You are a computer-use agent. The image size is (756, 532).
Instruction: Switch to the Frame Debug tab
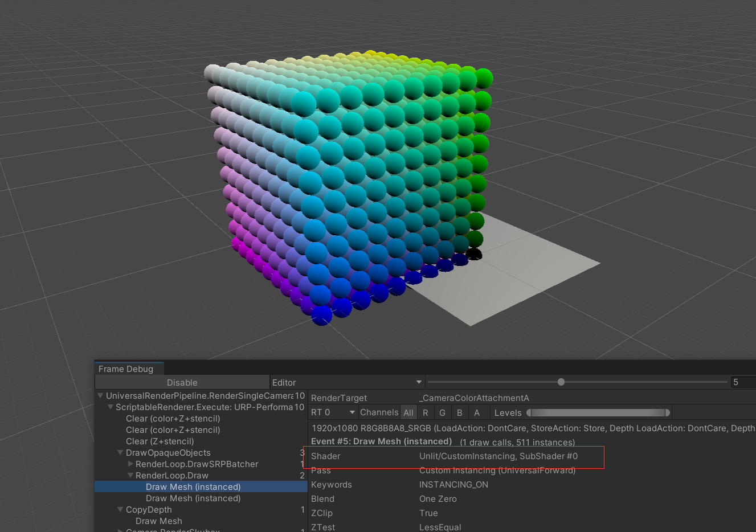(x=128, y=369)
